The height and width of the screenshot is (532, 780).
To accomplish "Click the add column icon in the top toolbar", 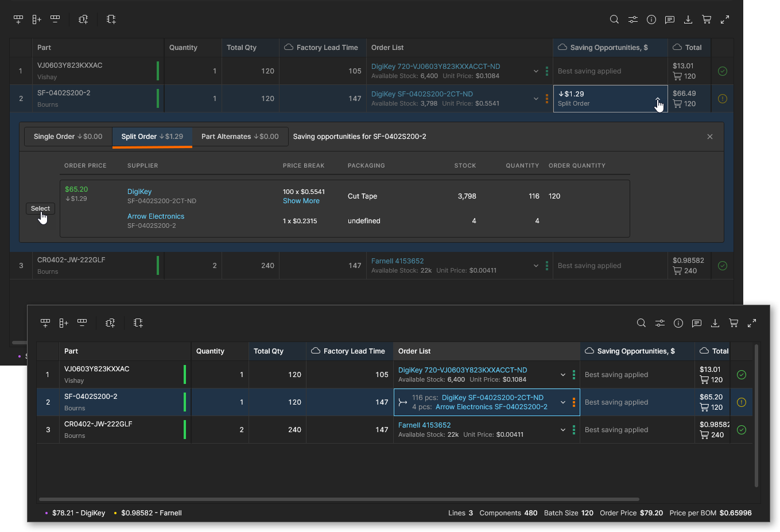I will (37, 20).
